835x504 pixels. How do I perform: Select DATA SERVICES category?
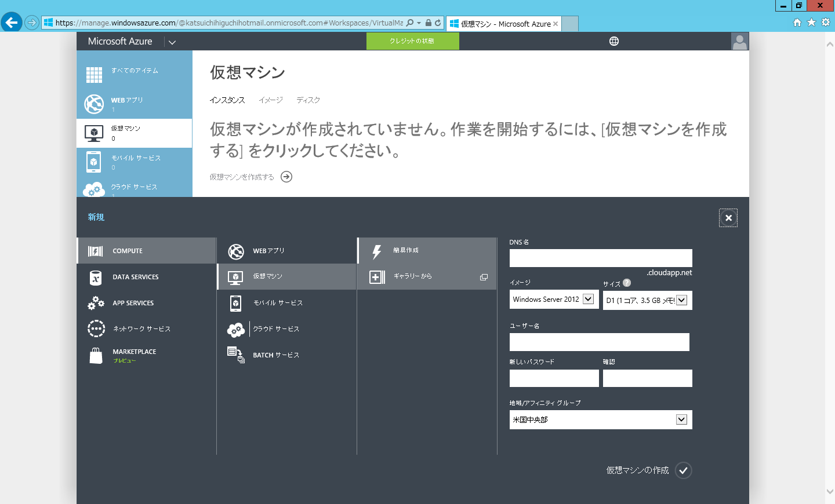click(146, 277)
